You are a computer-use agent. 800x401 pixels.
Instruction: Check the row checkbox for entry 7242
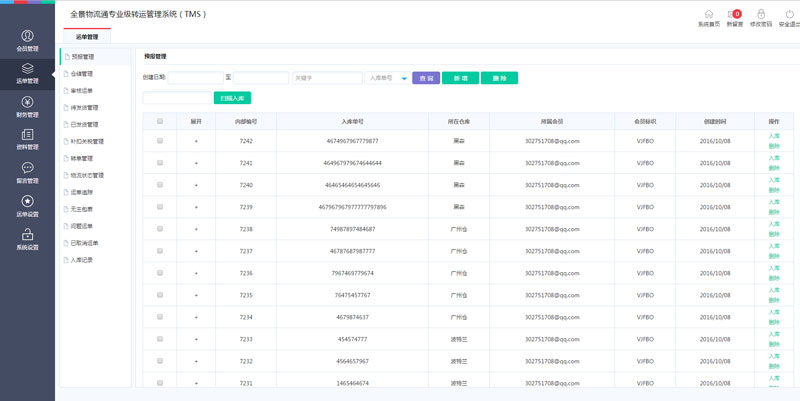[160, 141]
